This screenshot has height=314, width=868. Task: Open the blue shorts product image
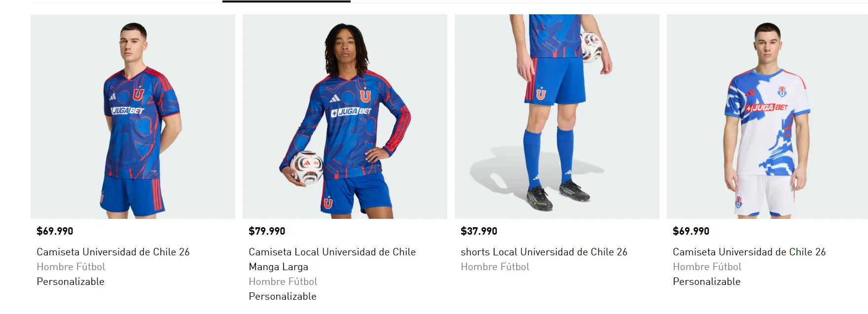coord(557,116)
